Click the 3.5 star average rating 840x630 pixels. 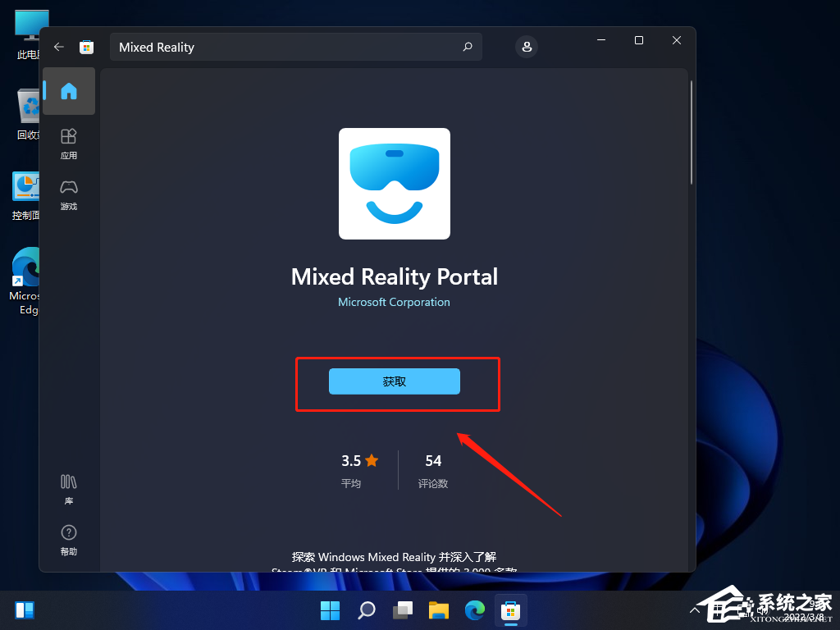(360, 470)
